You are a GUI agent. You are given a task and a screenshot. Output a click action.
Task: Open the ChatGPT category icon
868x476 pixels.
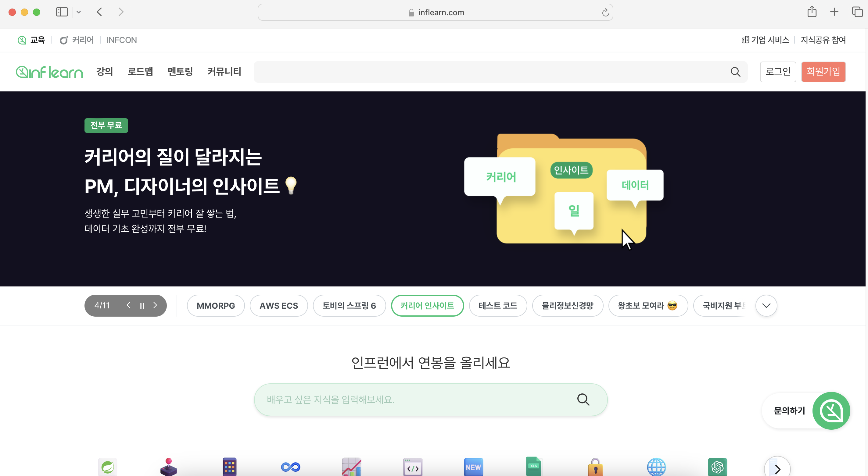[717, 467]
